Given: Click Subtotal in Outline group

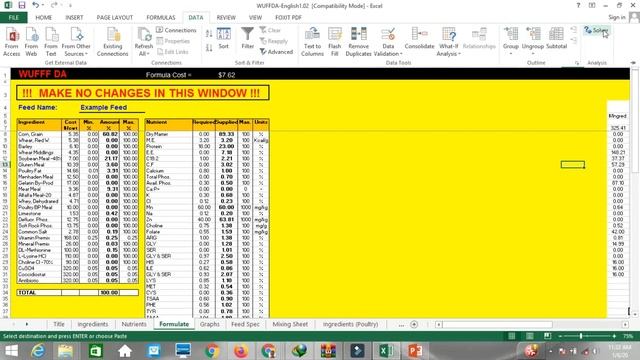Looking at the screenshot, I should click(x=557, y=39).
